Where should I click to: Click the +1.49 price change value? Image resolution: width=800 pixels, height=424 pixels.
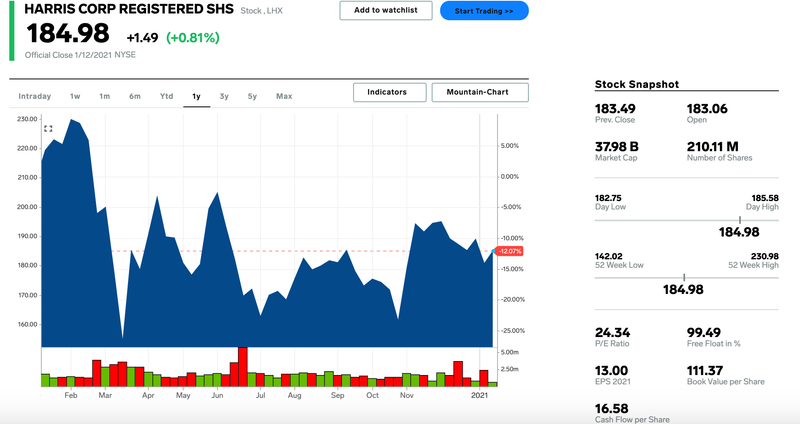click(142, 38)
